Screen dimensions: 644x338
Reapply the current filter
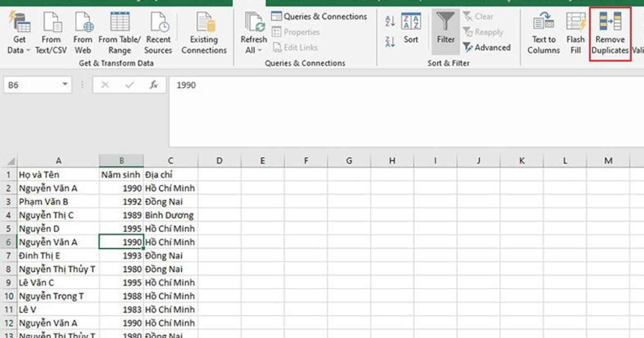(x=483, y=32)
